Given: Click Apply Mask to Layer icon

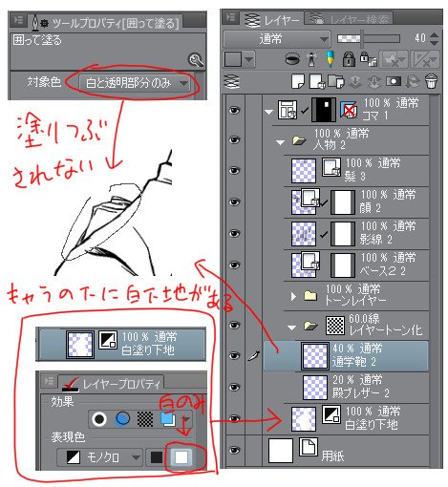Looking at the screenshot, I should [x=413, y=82].
